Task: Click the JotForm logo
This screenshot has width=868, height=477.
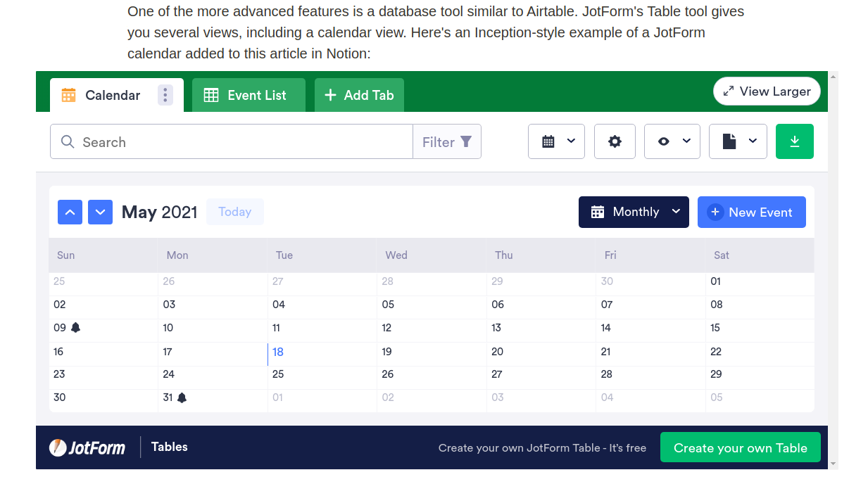Action: pyautogui.click(x=87, y=447)
